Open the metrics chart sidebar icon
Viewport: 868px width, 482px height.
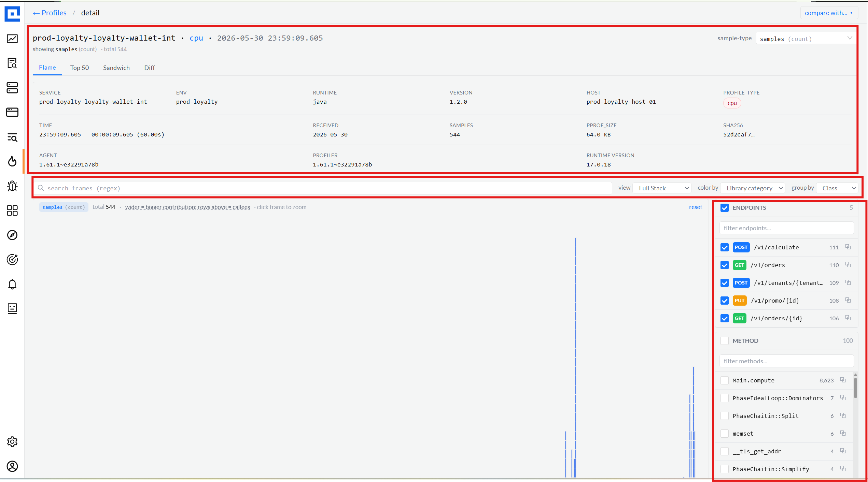coord(12,39)
